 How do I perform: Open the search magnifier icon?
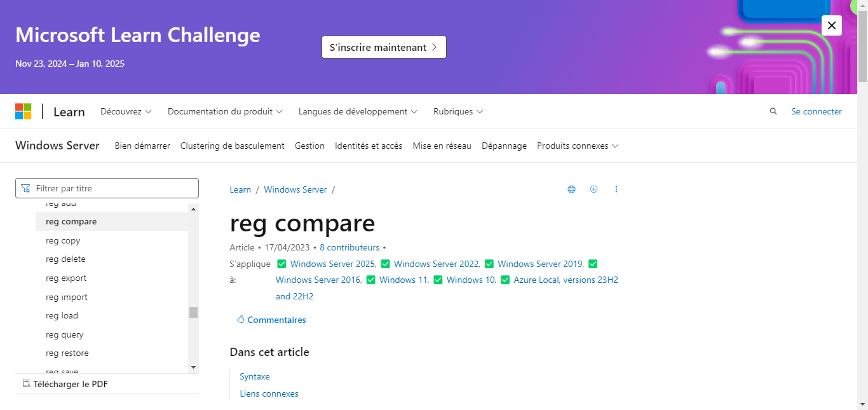click(x=773, y=111)
